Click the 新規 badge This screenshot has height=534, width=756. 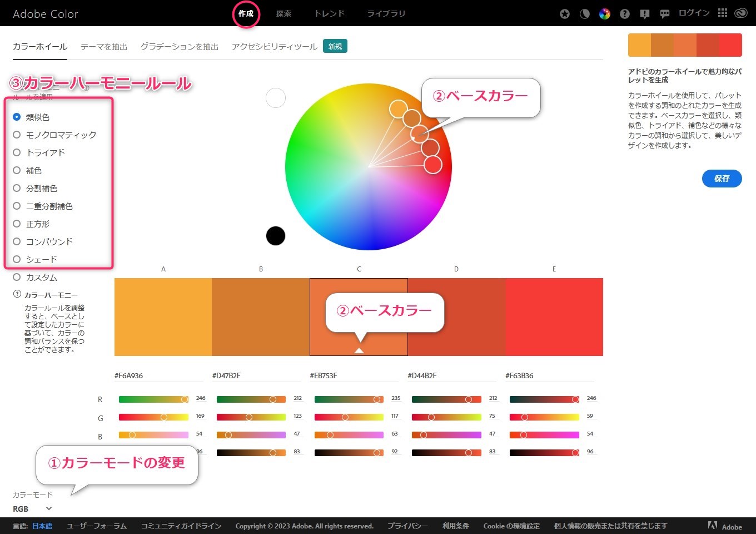pyautogui.click(x=335, y=46)
